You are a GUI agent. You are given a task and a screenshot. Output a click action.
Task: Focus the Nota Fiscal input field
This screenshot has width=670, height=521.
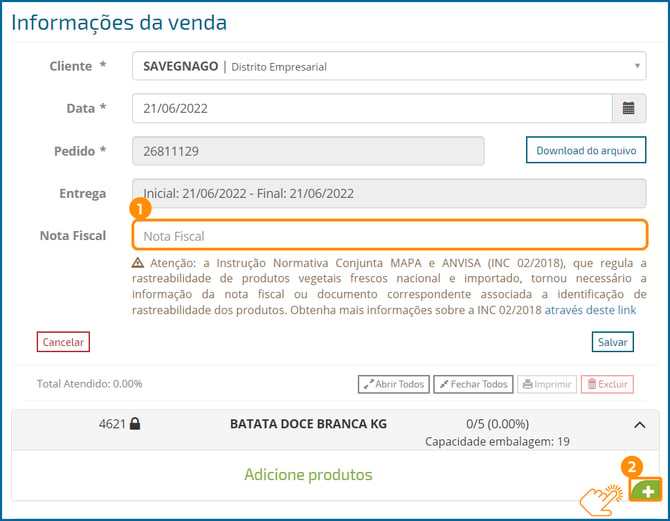point(390,235)
